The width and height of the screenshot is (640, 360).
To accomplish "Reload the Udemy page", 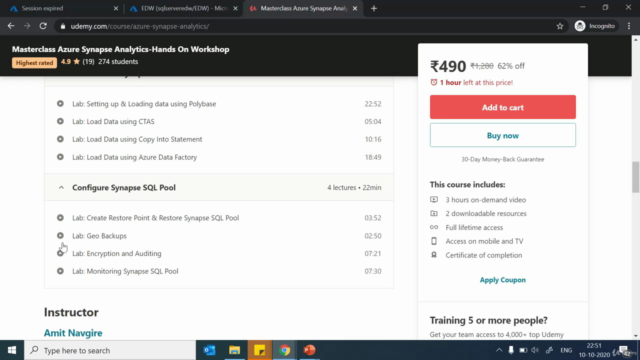I will 43,26.
